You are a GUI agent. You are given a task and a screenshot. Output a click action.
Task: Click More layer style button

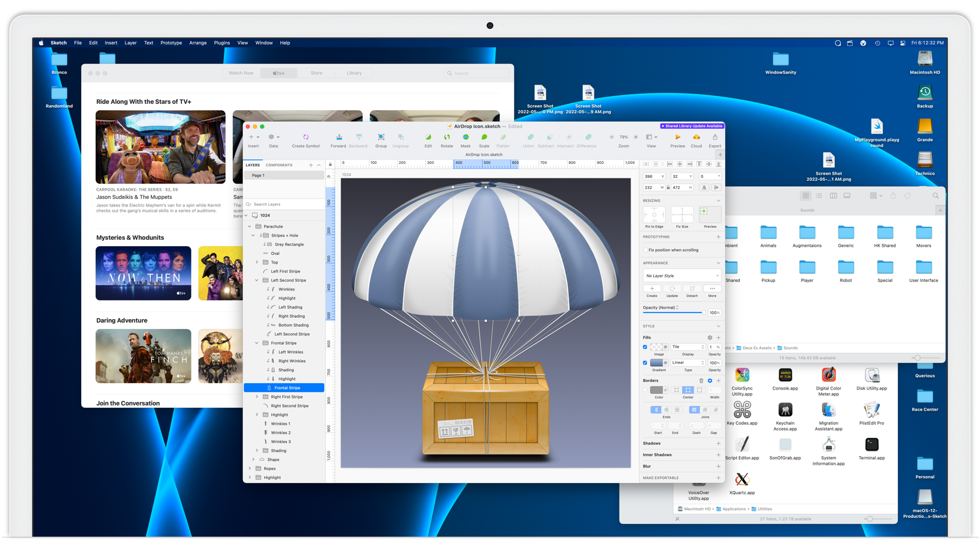tap(712, 289)
